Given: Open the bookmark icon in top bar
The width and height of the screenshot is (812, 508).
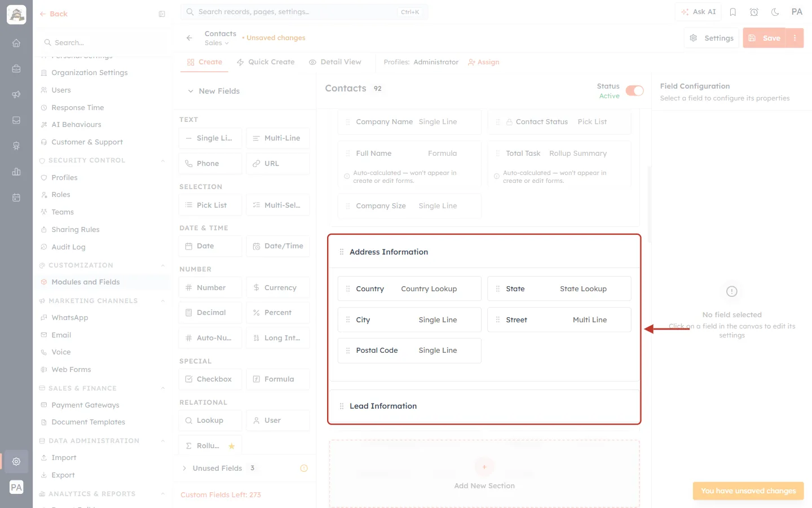Looking at the screenshot, I should coord(733,12).
